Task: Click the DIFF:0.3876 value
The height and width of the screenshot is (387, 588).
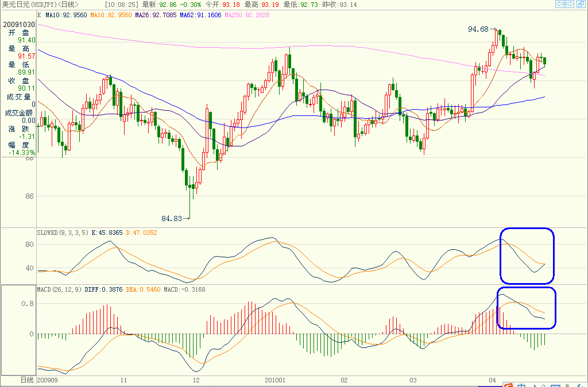Action: click(x=103, y=289)
